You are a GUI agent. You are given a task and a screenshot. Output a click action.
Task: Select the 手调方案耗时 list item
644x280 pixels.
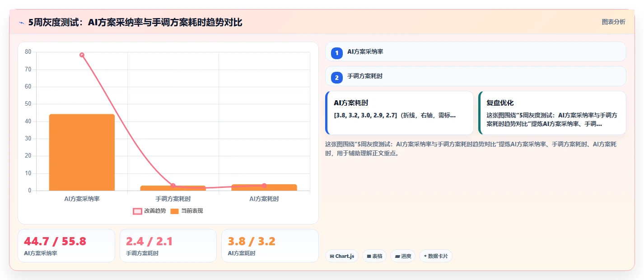(x=476, y=76)
